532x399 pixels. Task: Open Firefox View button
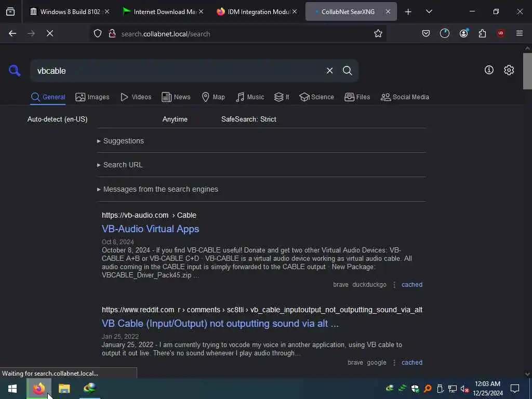coord(10,11)
